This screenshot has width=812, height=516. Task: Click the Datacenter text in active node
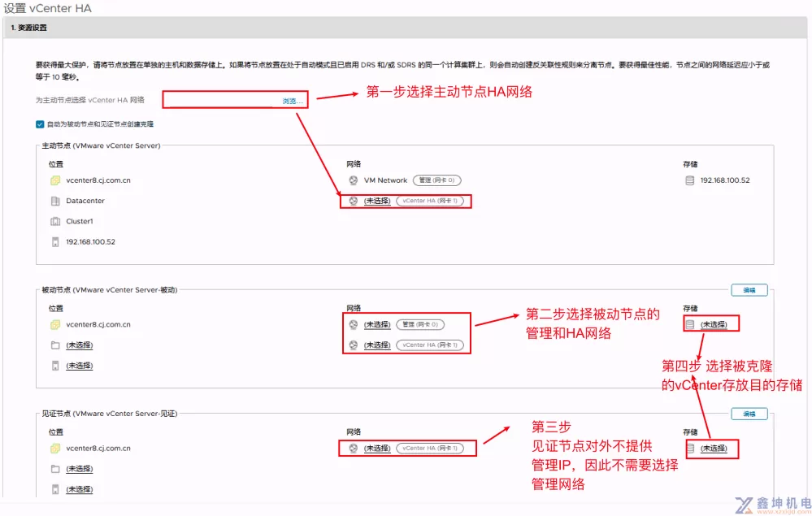pyautogui.click(x=85, y=201)
